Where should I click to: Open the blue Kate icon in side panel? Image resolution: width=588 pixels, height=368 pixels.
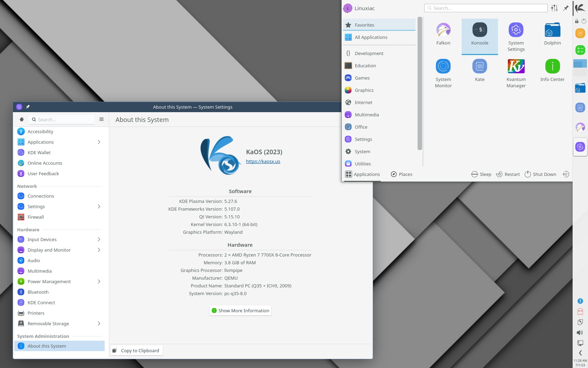(580, 108)
